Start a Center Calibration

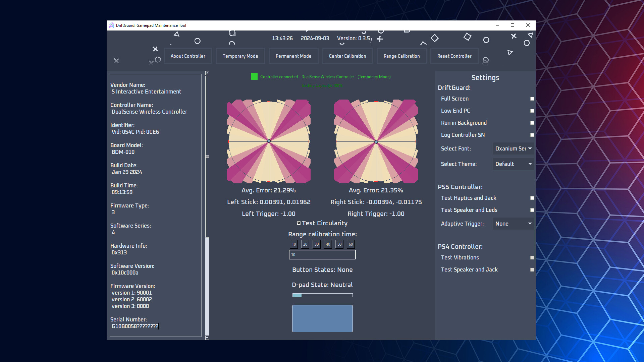coord(347,56)
